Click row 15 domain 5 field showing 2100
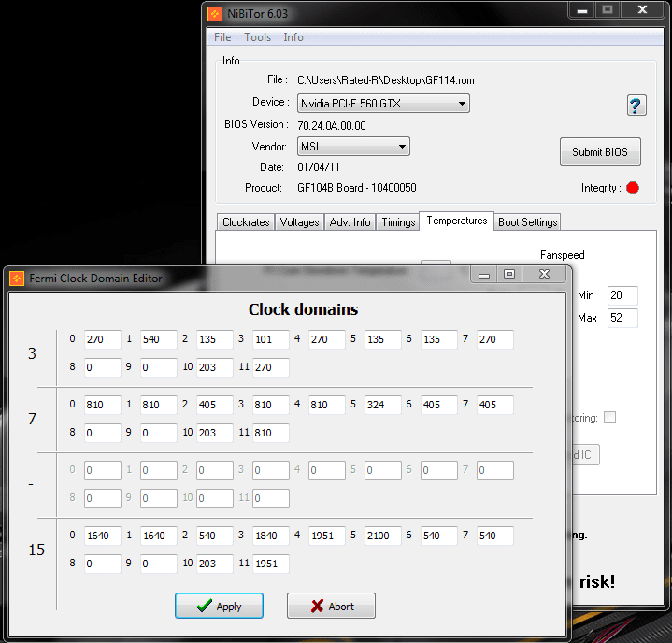The image size is (672, 643). (x=383, y=536)
